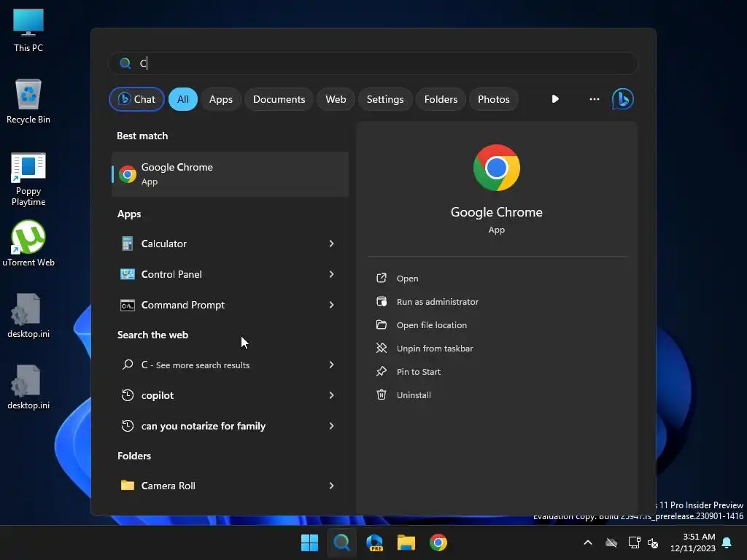Screen dimensions: 747x560
Task: Click history icon beside notarize suggestion
Action: click(127, 426)
